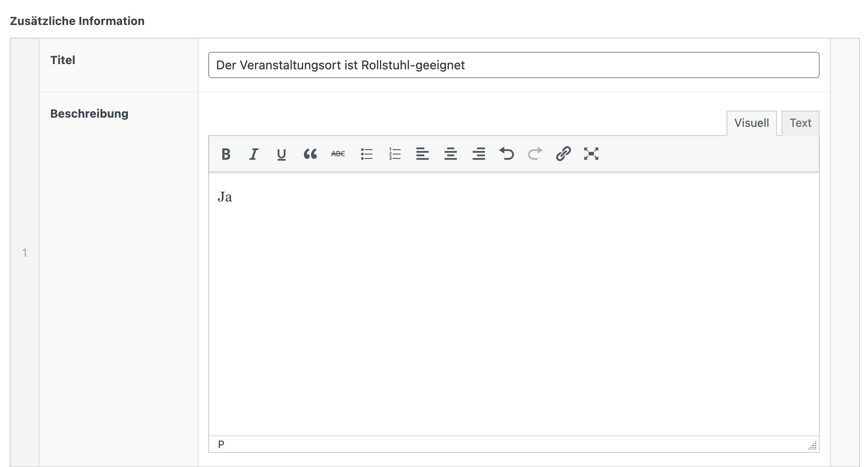Create a numbered list
Viewport: 868px width, 467px height.
pos(394,154)
